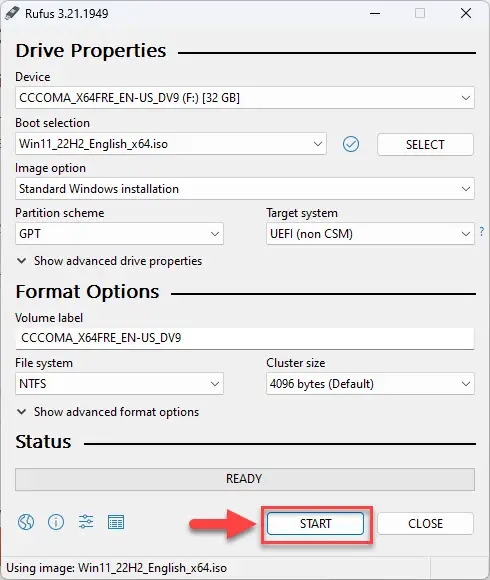Open the Image option dropdown

coord(244,189)
